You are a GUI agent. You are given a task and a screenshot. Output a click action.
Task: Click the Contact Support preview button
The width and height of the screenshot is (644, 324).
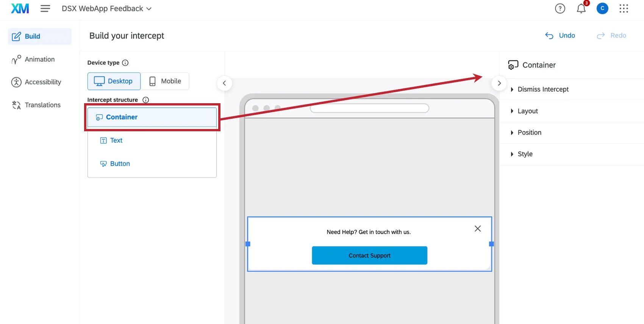(x=369, y=255)
